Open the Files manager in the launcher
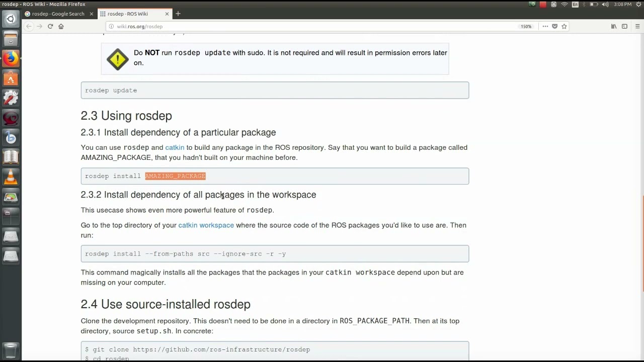Screen dimensions: 644x362 (11, 39)
